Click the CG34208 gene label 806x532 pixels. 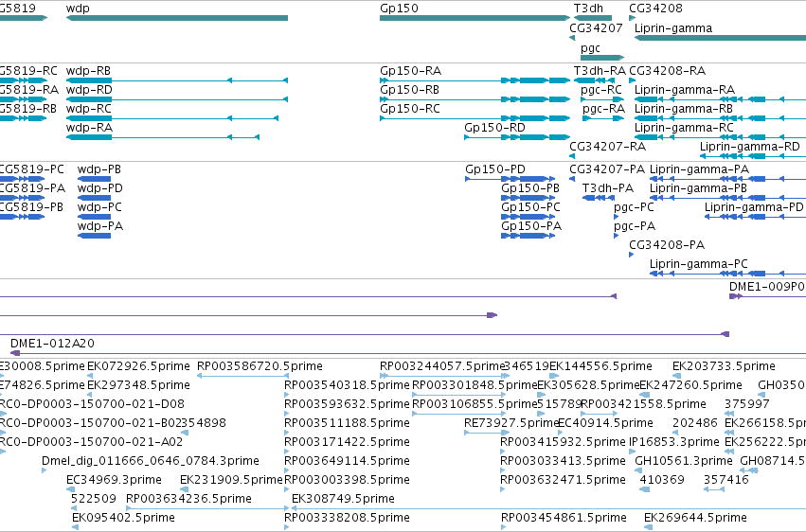[x=655, y=9]
